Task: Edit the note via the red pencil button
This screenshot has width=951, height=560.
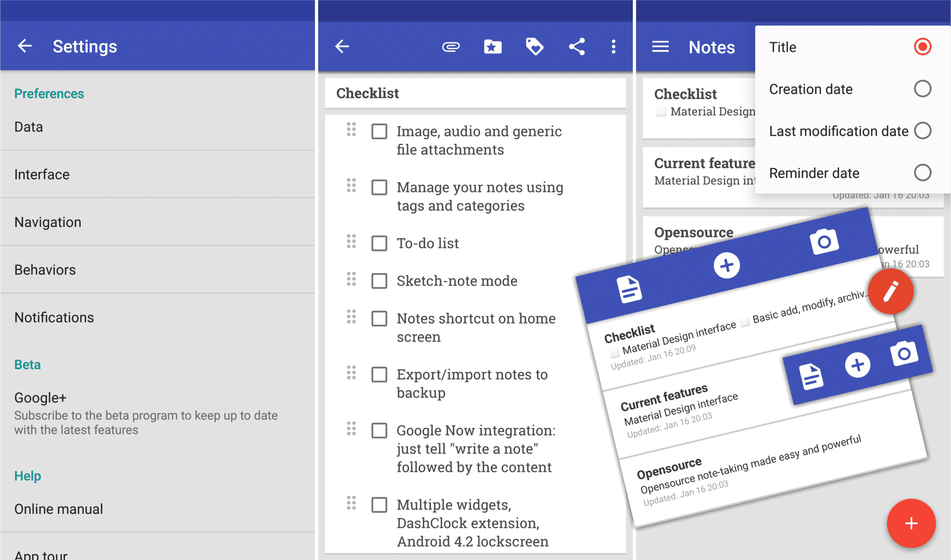Action: (890, 291)
